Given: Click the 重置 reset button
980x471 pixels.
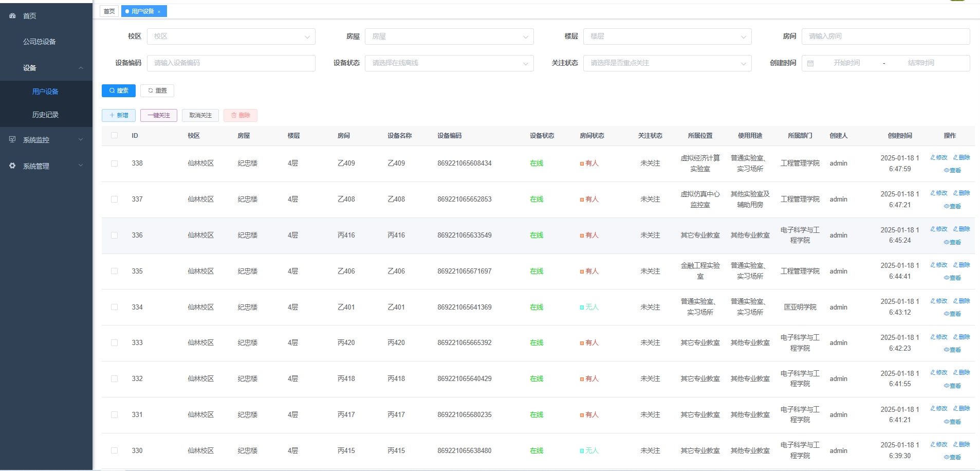Looking at the screenshot, I should pyautogui.click(x=157, y=90).
